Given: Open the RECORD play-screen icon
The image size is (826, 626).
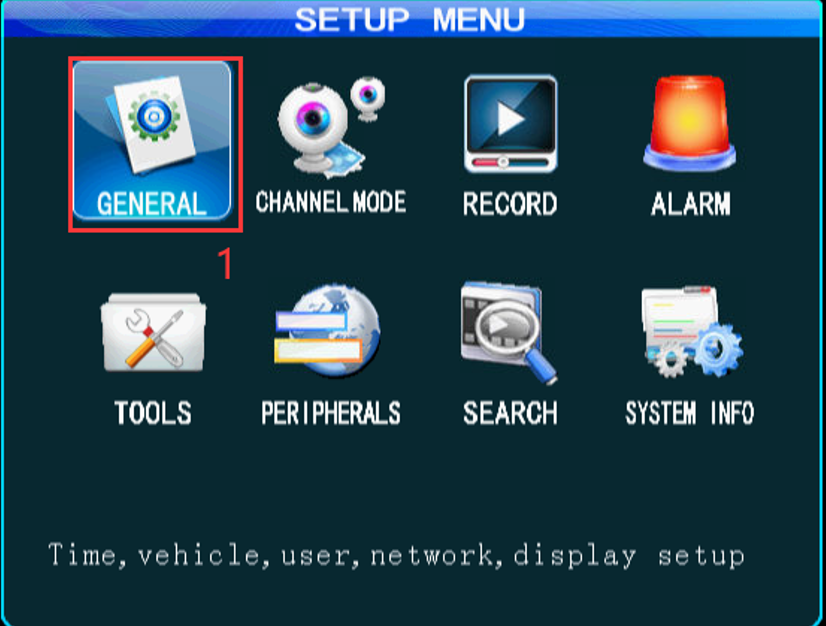Looking at the screenshot, I should click(x=510, y=124).
